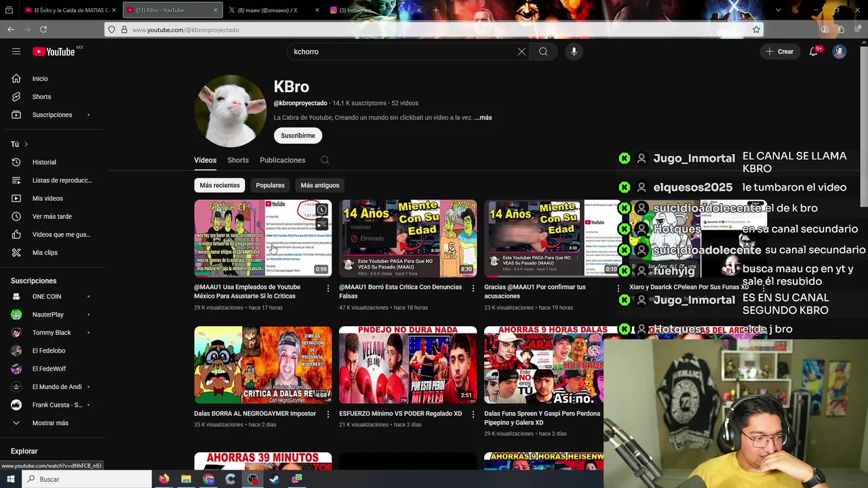Clear the search box with the X icon
Viewport: 868px width, 488px height.
pos(521,52)
